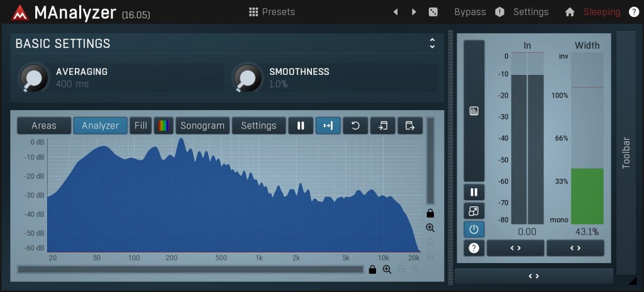Toggle the meters power button

[474, 230]
